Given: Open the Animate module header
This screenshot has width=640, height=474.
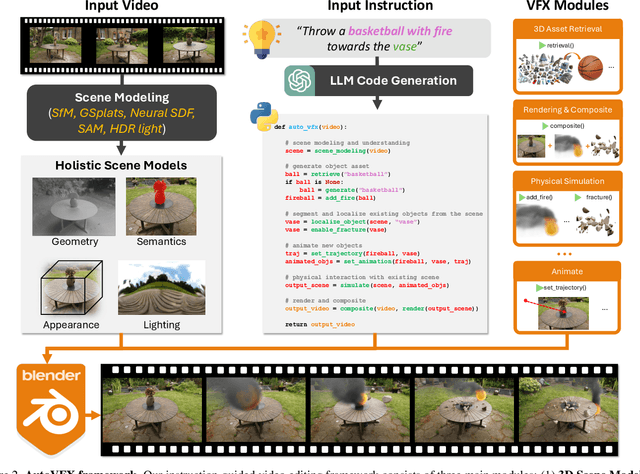Looking at the screenshot, I should click(573, 268).
